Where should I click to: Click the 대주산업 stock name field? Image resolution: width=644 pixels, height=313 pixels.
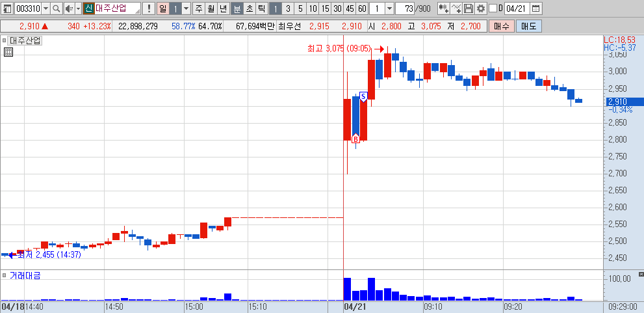[118, 8]
